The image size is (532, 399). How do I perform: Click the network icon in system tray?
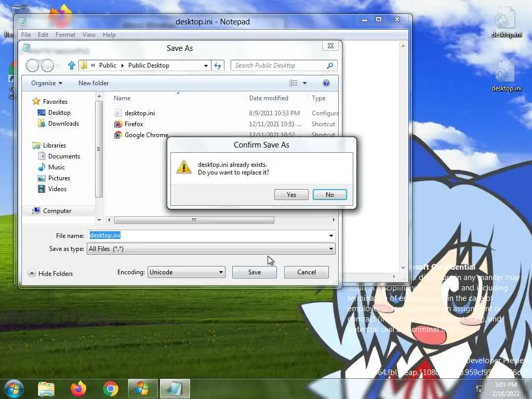[x=480, y=389]
